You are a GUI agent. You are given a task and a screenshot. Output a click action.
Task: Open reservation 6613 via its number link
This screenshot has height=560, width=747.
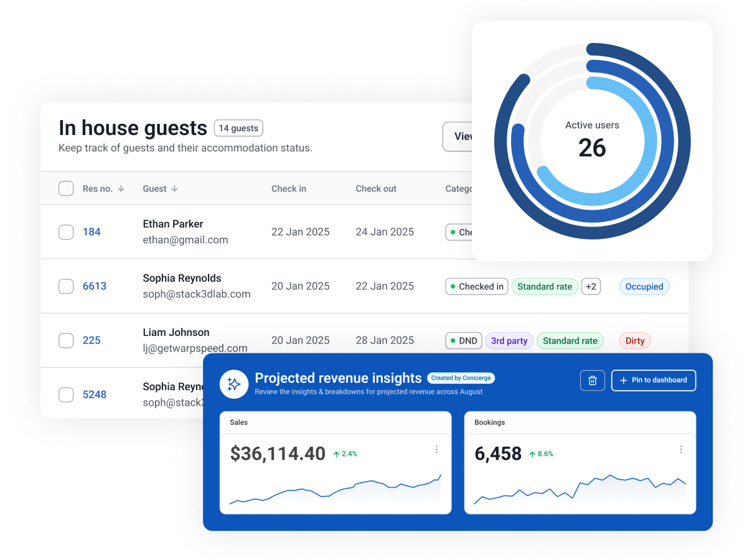coord(95,286)
